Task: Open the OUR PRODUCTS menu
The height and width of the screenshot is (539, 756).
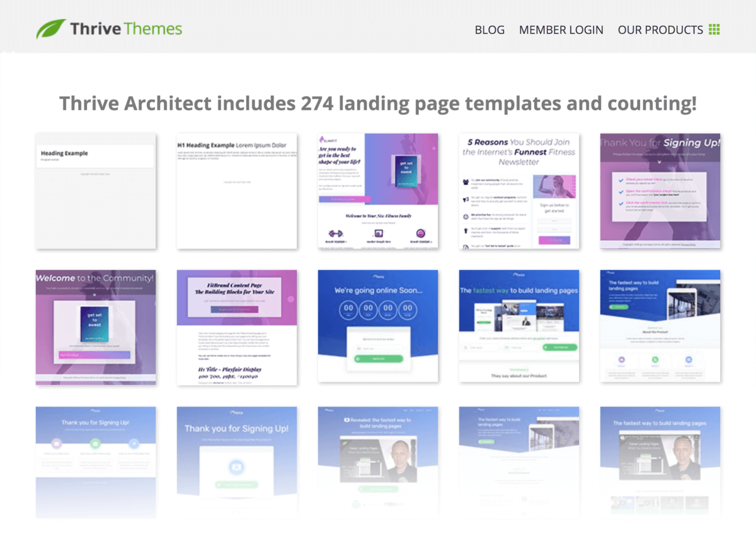Action: tap(660, 30)
